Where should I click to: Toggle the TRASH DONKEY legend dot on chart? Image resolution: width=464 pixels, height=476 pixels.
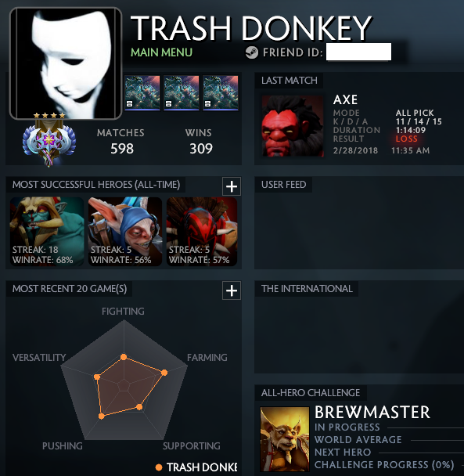tap(159, 467)
